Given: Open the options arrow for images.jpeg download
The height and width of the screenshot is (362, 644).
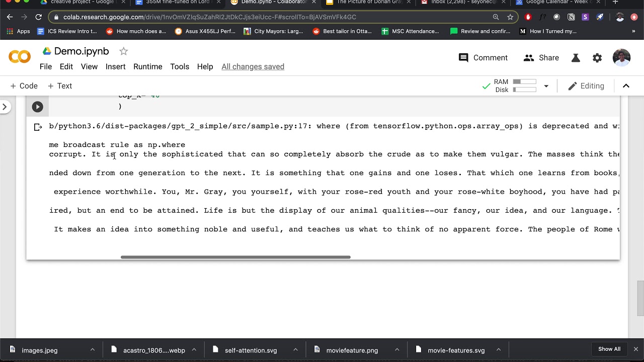Looking at the screenshot, I should click(92, 350).
